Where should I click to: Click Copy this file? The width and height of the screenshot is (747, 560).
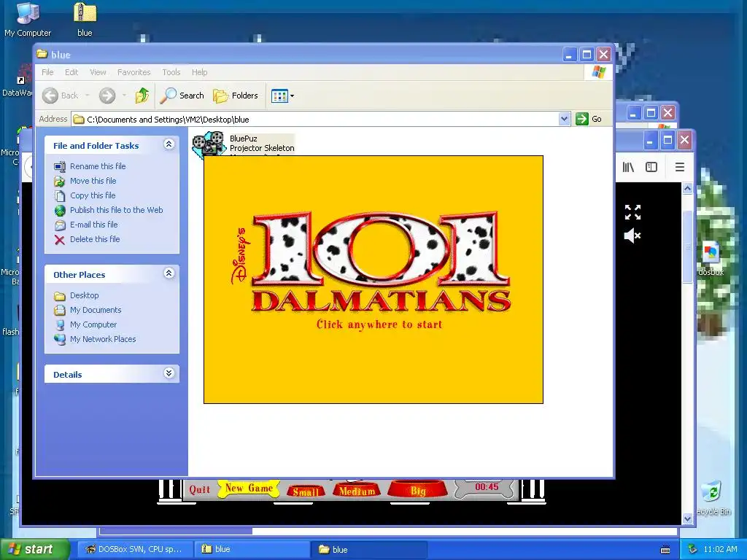(93, 195)
